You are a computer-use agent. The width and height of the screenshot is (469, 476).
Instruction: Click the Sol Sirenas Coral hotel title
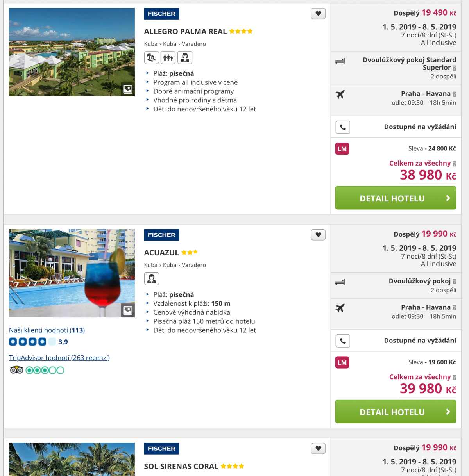coord(181,466)
